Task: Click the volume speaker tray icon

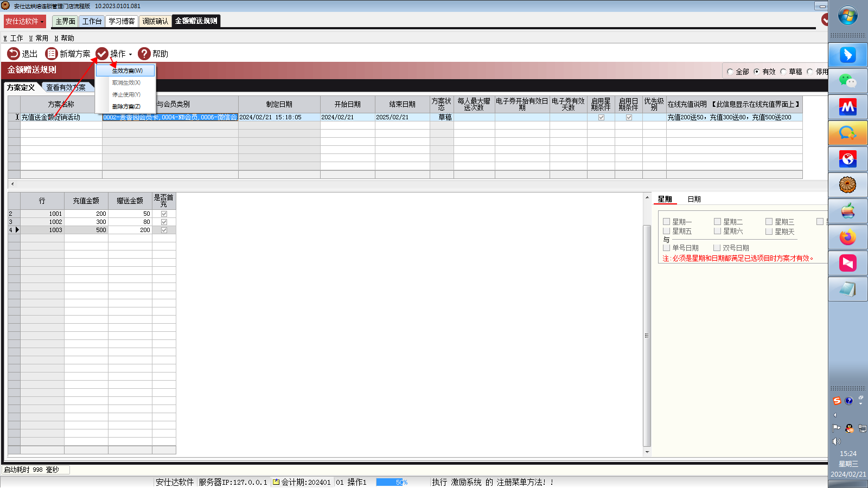Action: point(837,441)
